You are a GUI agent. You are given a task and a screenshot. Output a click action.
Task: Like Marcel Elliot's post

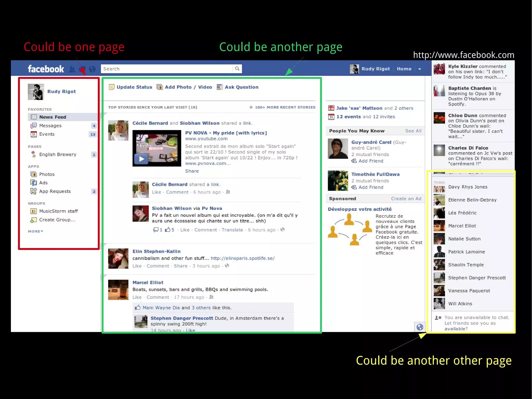pyautogui.click(x=137, y=297)
